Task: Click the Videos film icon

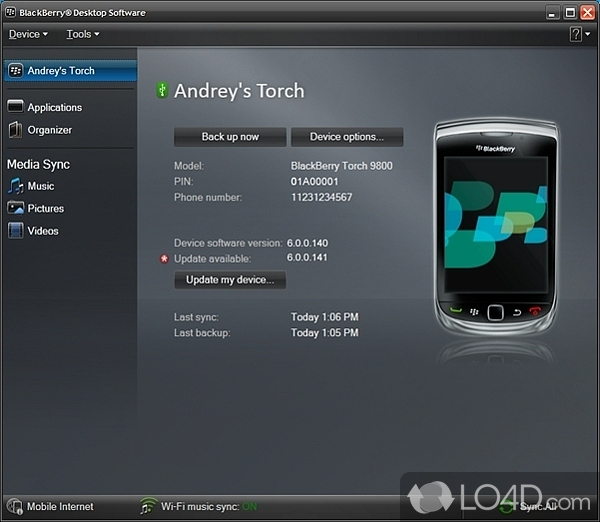Action: tap(15, 231)
